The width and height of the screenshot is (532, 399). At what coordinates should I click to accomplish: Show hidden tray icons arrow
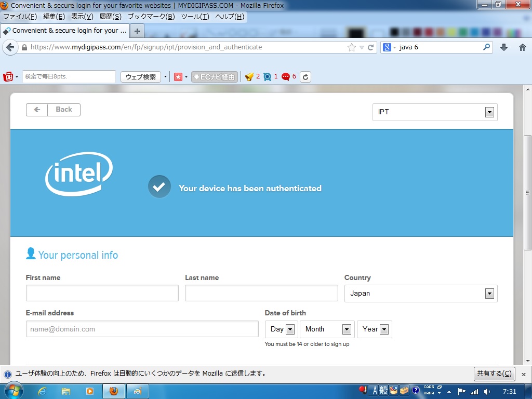(449, 392)
